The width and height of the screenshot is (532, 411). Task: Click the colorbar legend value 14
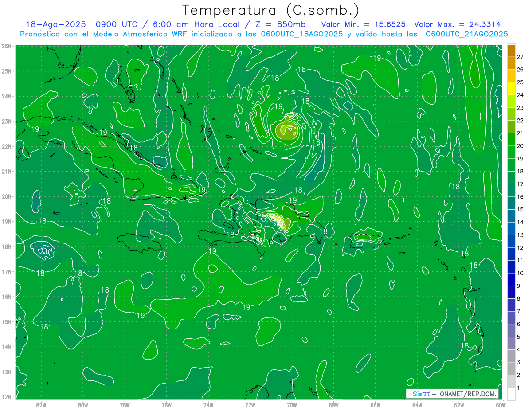[520, 222]
